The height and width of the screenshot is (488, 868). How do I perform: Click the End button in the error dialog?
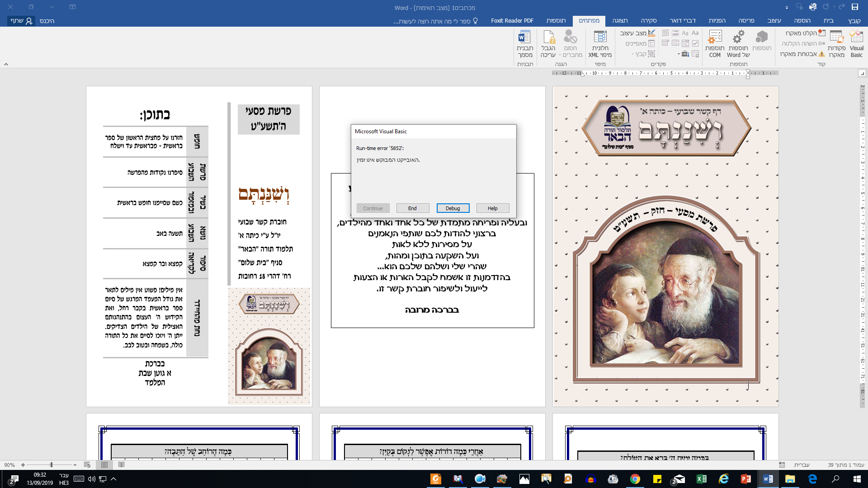point(412,208)
